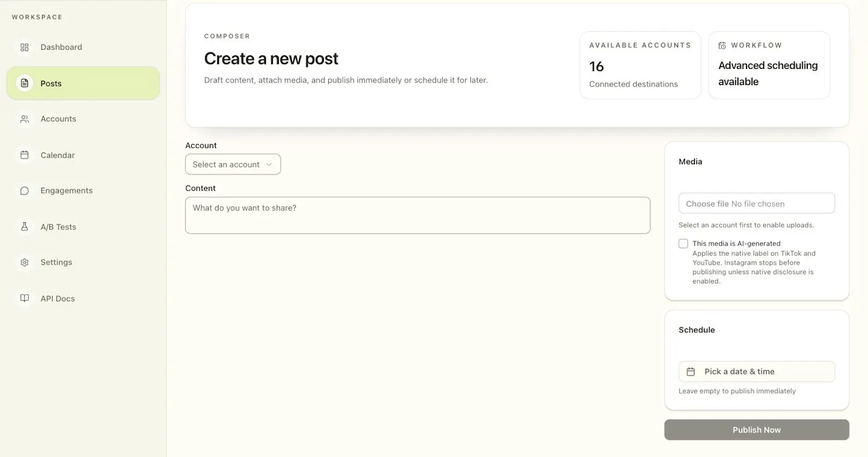
Task: Click the Account field label
Action: (201, 145)
